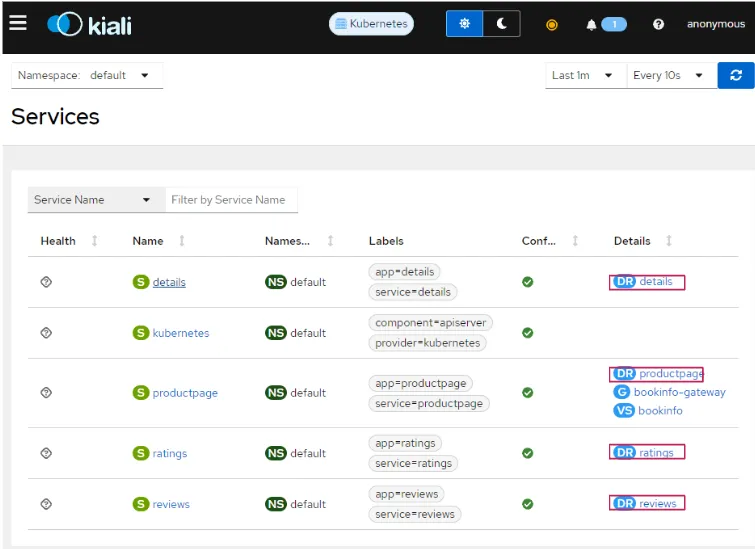Click the config check mark for details

pyautogui.click(x=528, y=282)
